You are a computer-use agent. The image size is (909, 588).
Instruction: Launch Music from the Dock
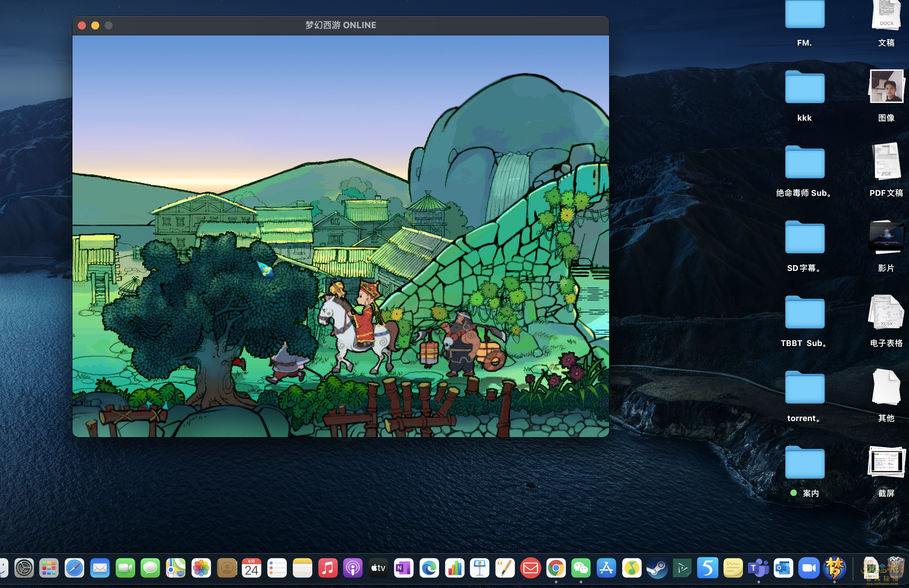click(x=328, y=568)
